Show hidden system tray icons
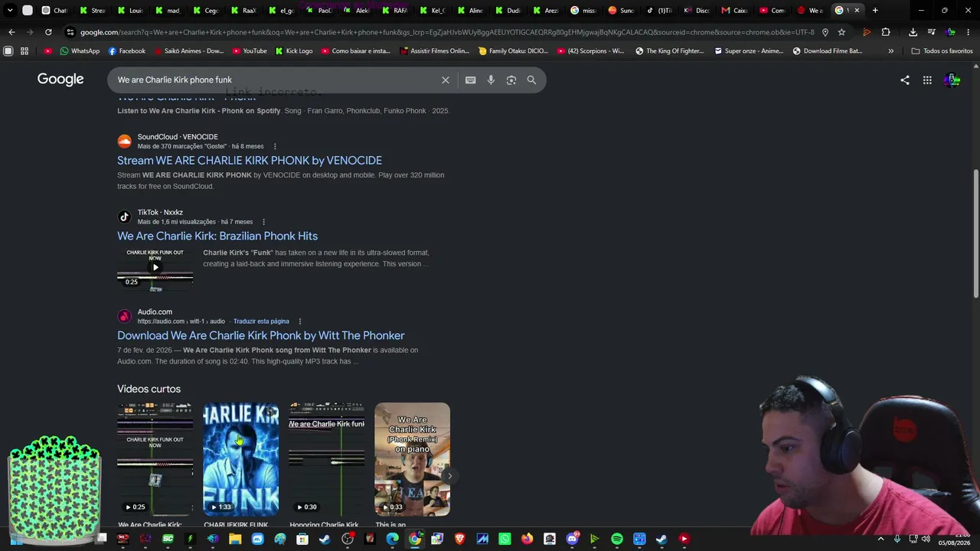The height and width of the screenshot is (551, 980). tap(880, 539)
